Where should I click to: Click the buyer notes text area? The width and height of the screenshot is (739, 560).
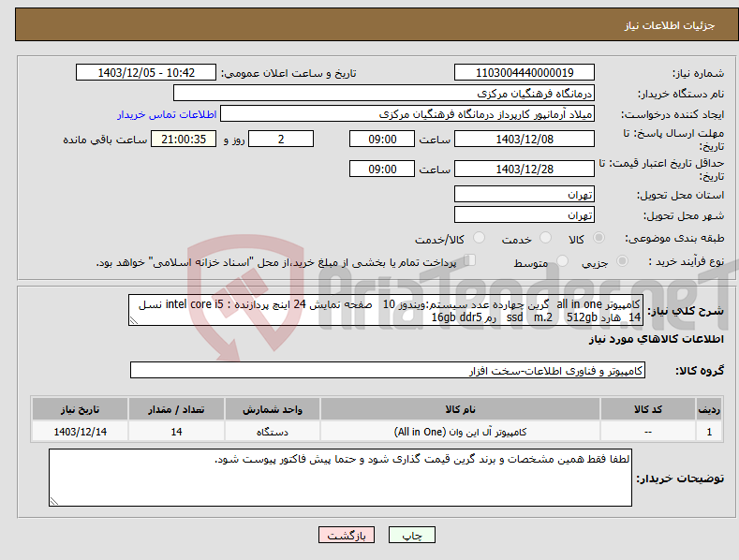(x=340, y=478)
